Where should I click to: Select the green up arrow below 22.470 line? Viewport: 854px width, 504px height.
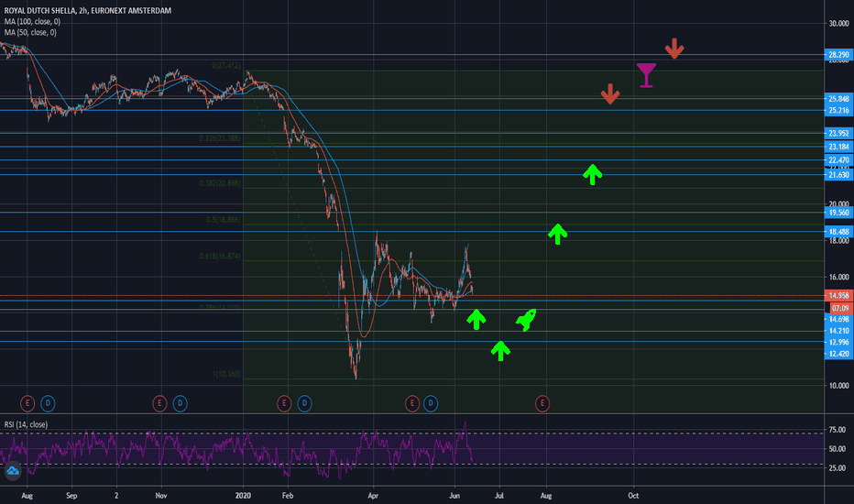(x=592, y=174)
